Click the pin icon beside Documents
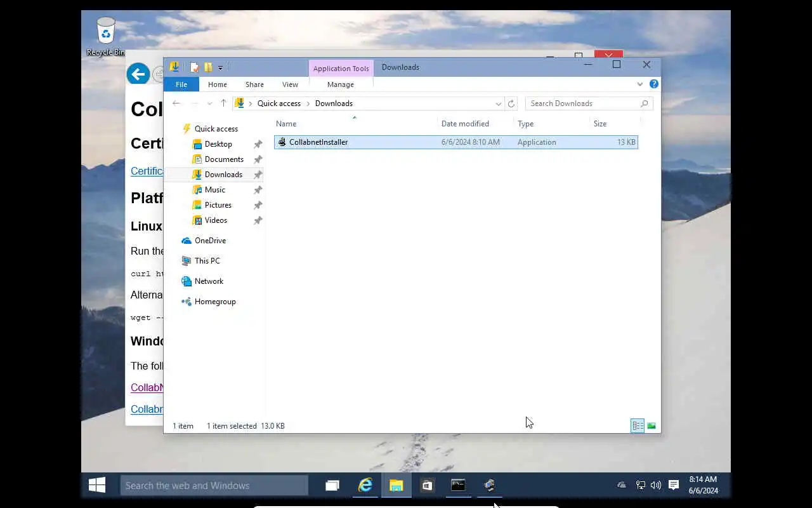 pyautogui.click(x=258, y=159)
